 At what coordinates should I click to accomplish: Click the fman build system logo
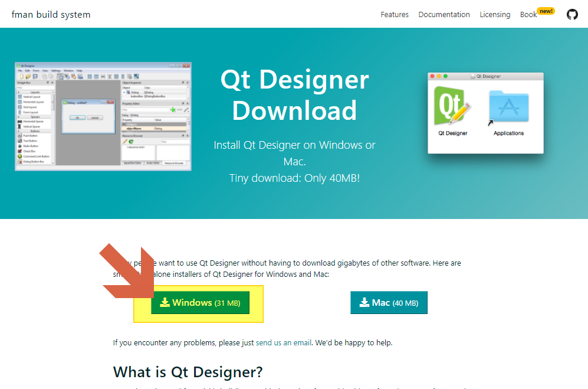51,15
